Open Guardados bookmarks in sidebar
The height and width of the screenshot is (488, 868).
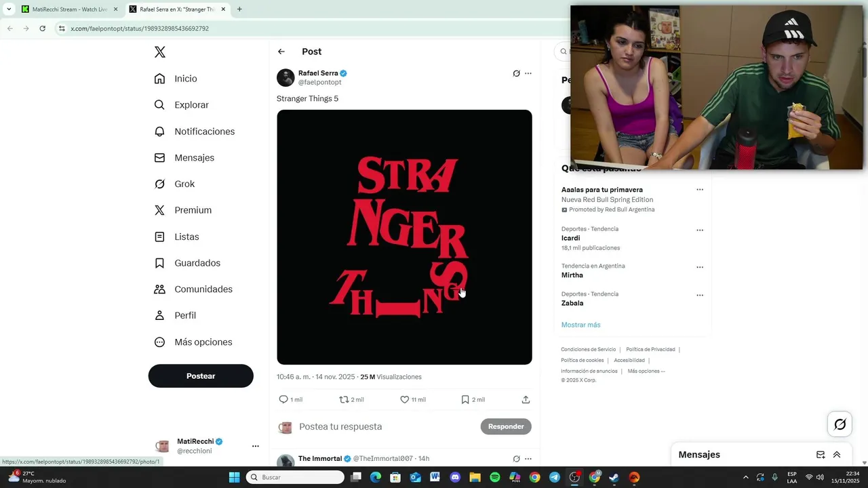pos(187,263)
